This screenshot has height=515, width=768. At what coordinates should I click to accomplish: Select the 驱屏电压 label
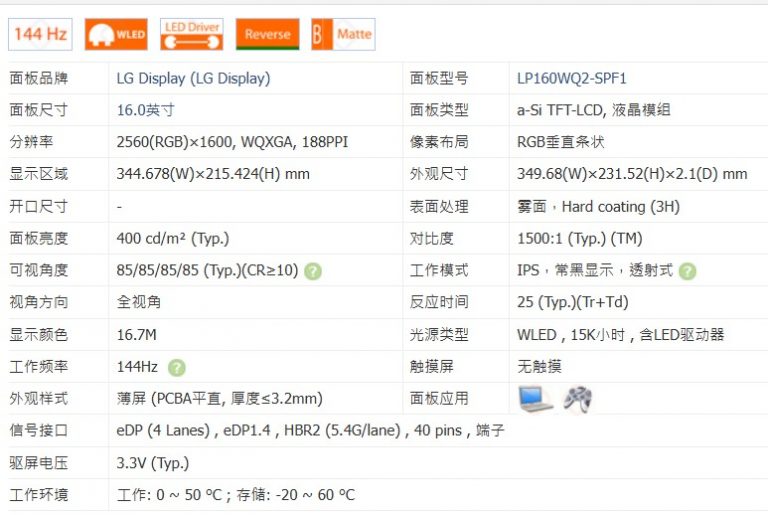39,464
